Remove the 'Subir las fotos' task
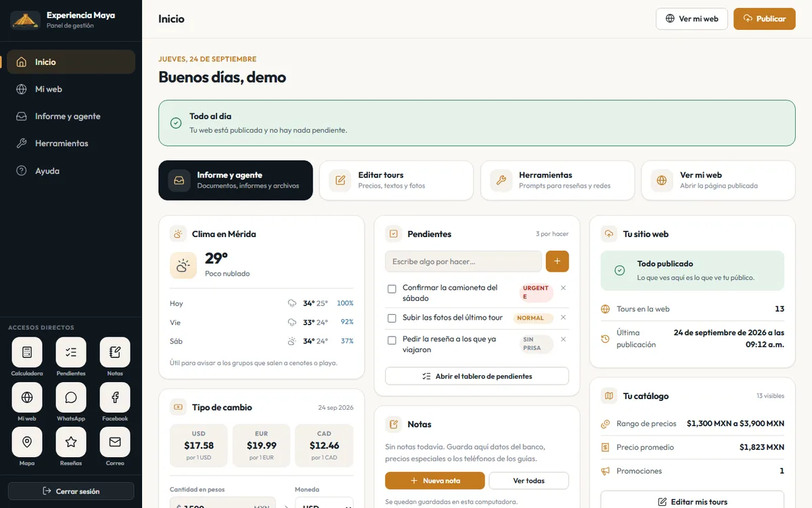 (563, 317)
